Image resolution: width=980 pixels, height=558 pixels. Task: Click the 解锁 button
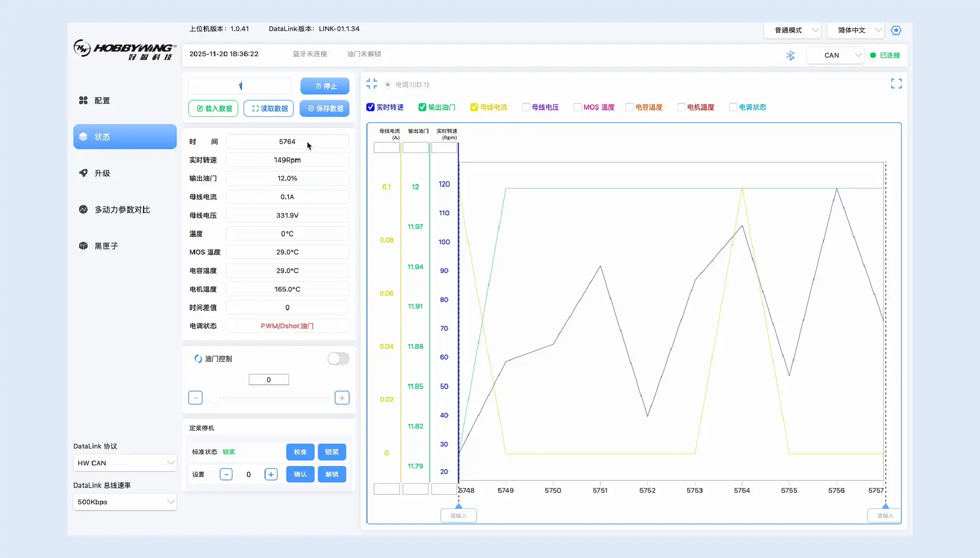tap(332, 474)
